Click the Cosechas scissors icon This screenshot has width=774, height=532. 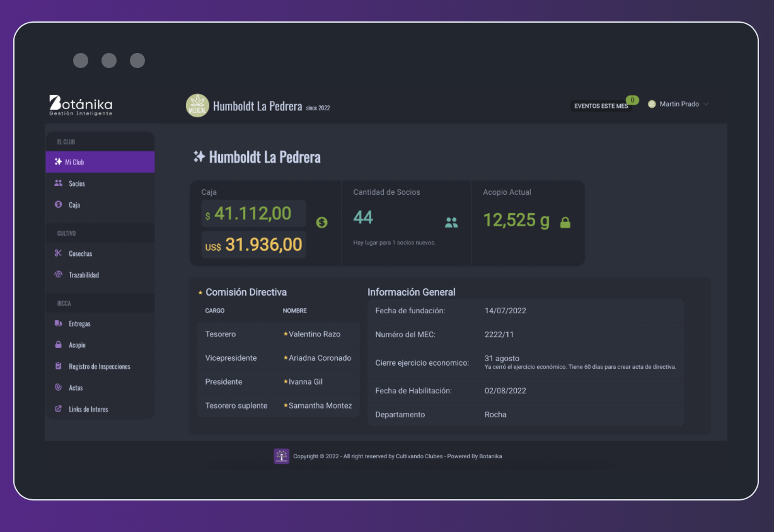[59, 253]
